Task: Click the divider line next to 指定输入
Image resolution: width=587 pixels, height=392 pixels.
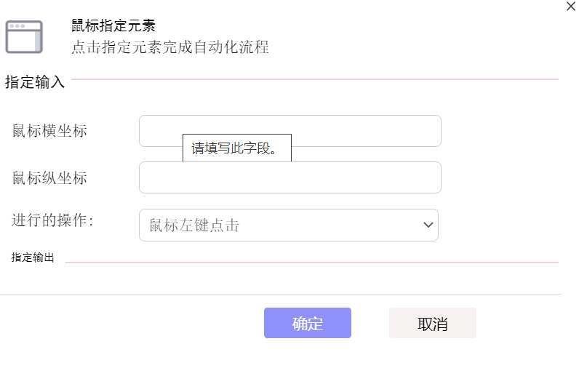Action: click(315, 79)
